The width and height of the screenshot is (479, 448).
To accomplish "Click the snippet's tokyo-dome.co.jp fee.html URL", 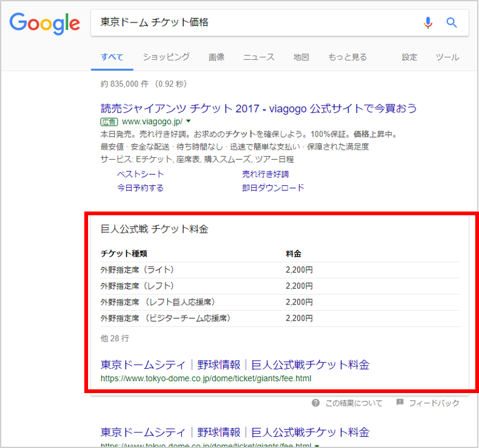I will [x=206, y=378].
